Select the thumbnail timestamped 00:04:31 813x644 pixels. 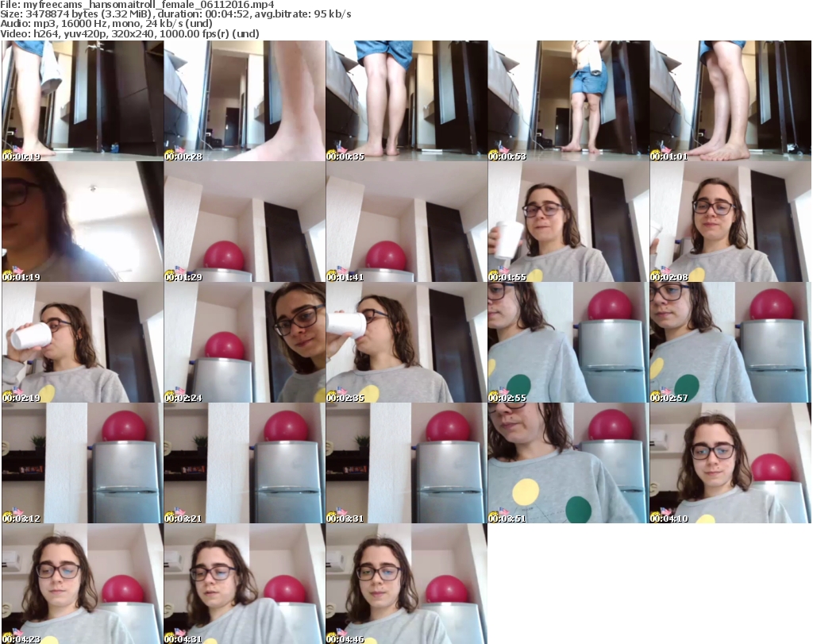(x=245, y=584)
